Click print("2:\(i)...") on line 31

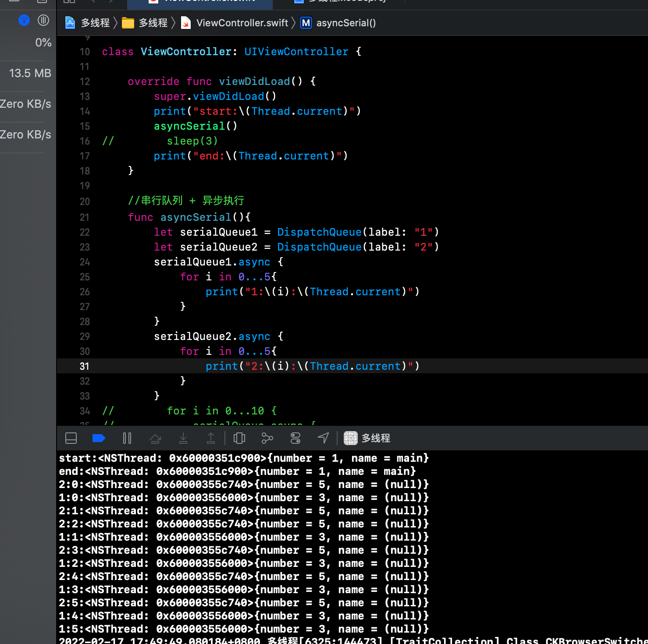pyautogui.click(x=313, y=366)
